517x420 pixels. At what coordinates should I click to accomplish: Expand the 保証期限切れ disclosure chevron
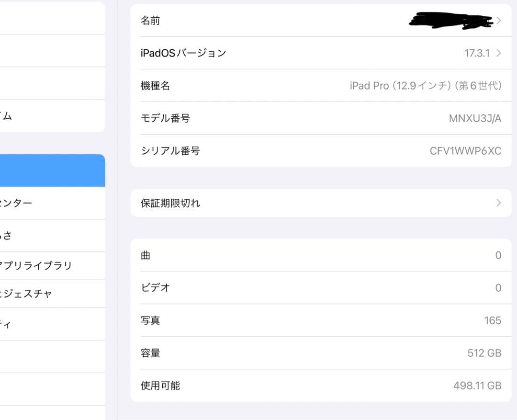[x=498, y=203]
